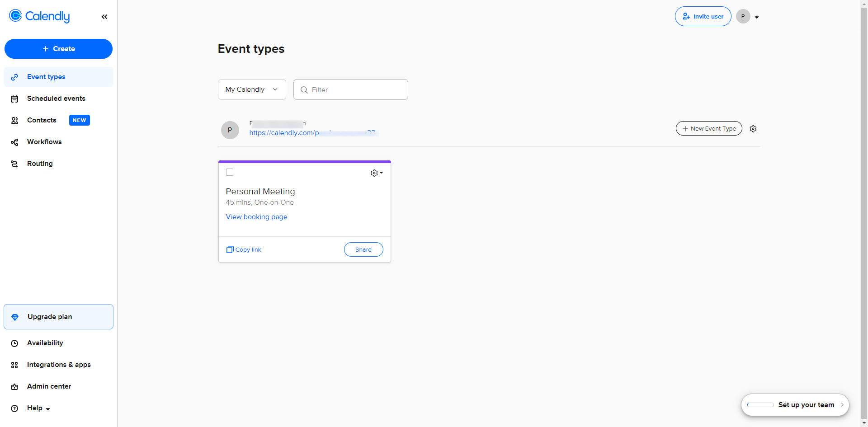Click the Upgrade plan diamond icon

point(15,317)
